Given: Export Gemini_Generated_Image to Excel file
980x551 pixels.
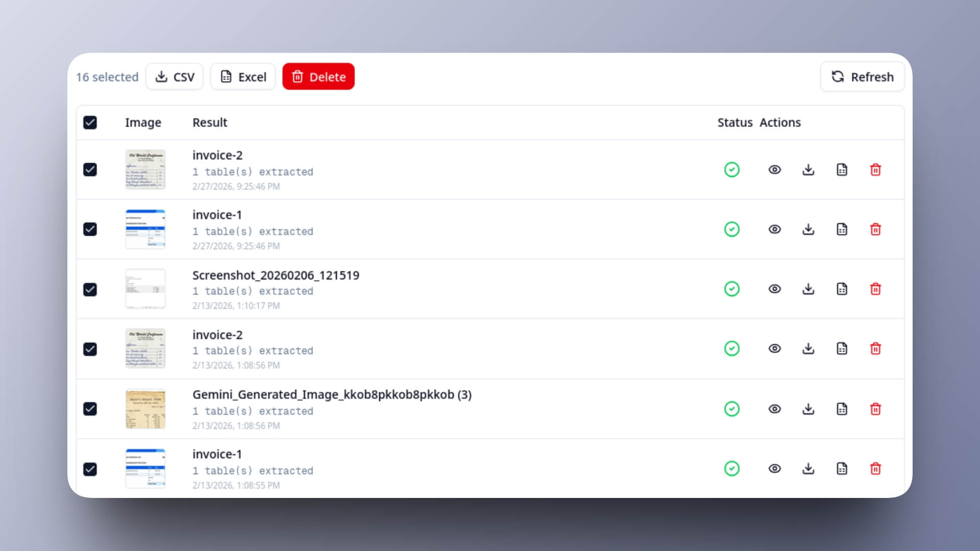Looking at the screenshot, I should tap(842, 409).
